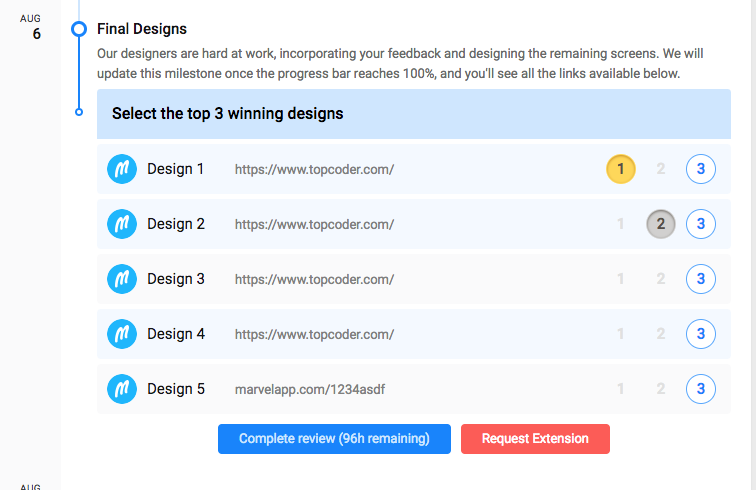Image resolution: width=756 pixels, height=490 pixels.
Task: Click the Marvel icon for Design 4
Action: [122, 334]
